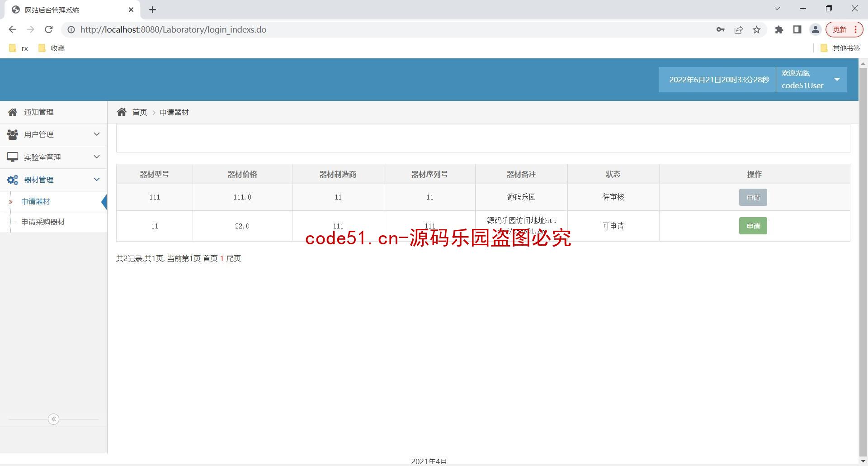Expand the 用户管理 menu chevron
Viewport: 868px width, 466px height.
(96, 134)
